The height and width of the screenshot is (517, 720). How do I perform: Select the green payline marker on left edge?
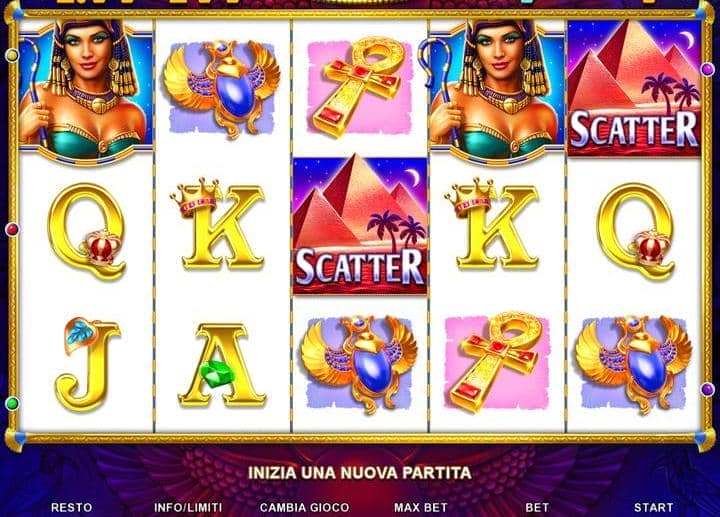12,404
